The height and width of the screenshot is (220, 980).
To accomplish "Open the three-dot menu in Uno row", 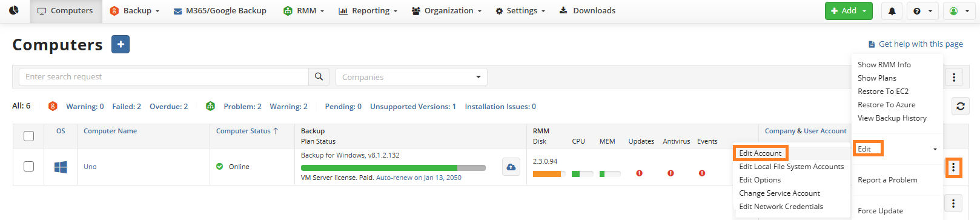I will (953, 167).
